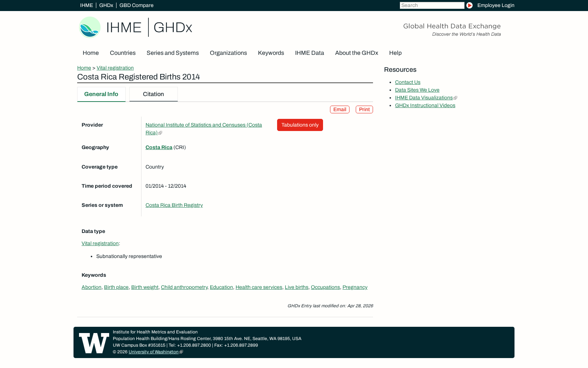This screenshot has width=588, height=368.
Task: Open the About the GHDx menu
Action: (356, 53)
